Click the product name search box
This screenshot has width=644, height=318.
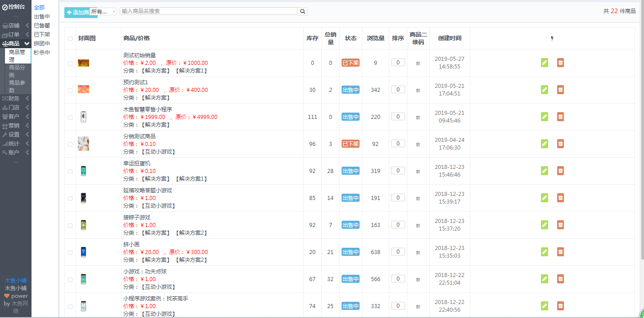point(208,11)
